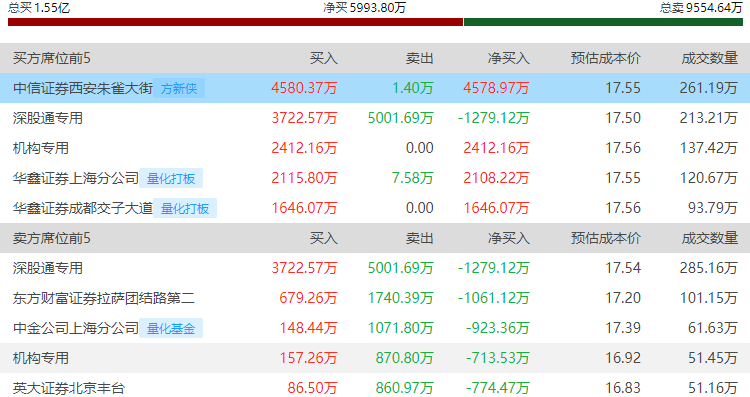Click the red total-buy bar segment
The width and height of the screenshot is (750, 397).
pos(235,22)
